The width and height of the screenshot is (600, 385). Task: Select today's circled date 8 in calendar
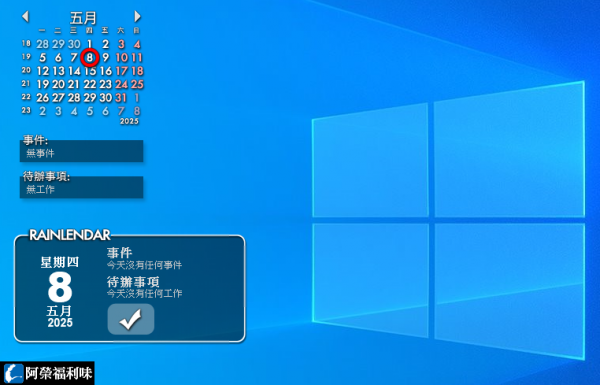[90, 58]
